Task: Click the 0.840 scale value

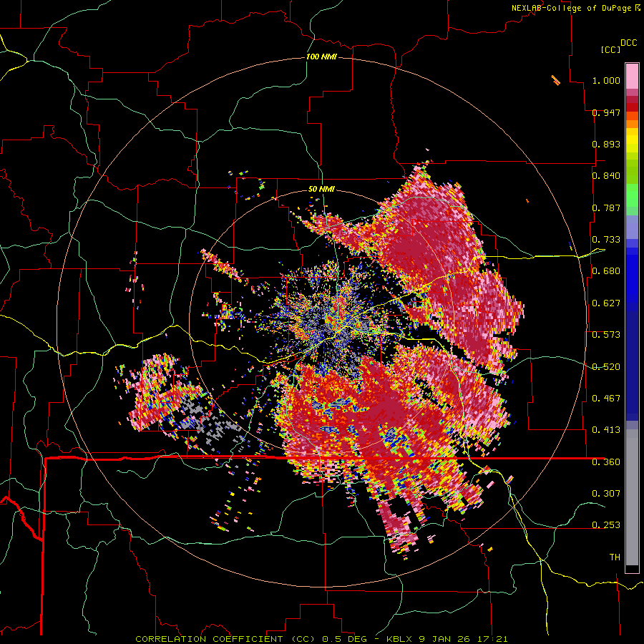Action: point(606,176)
